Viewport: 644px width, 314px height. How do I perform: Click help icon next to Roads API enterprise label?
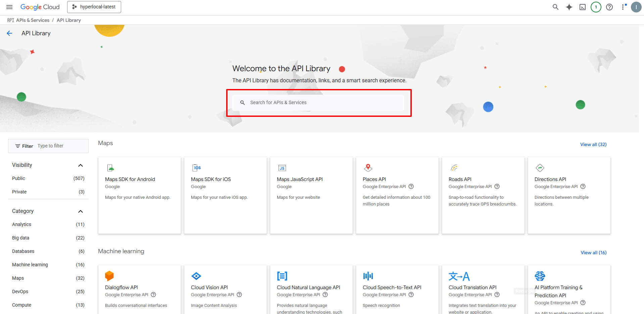click(497, 186)
